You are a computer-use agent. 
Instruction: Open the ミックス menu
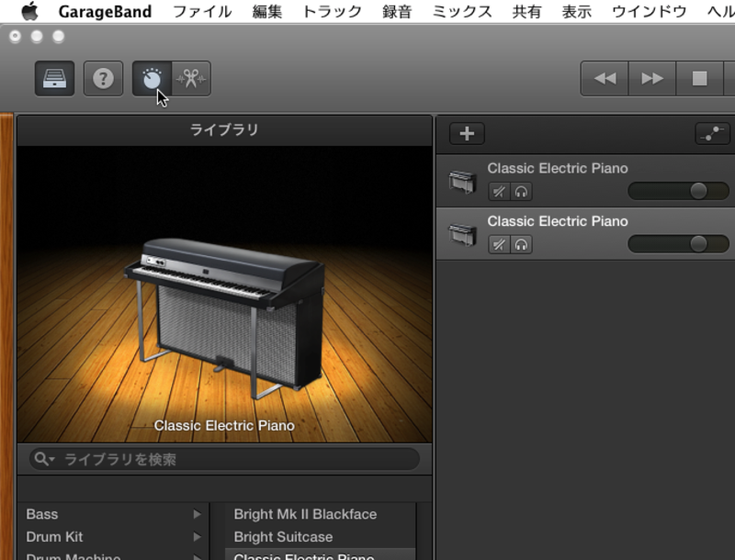(x=462, y=11)
